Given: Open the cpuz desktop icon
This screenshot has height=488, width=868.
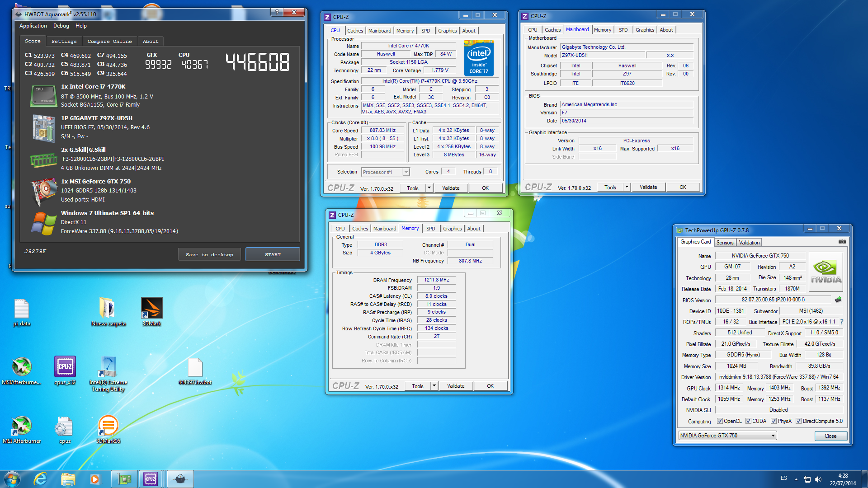Looking at the screenshot, I should [x=65, y=429].
